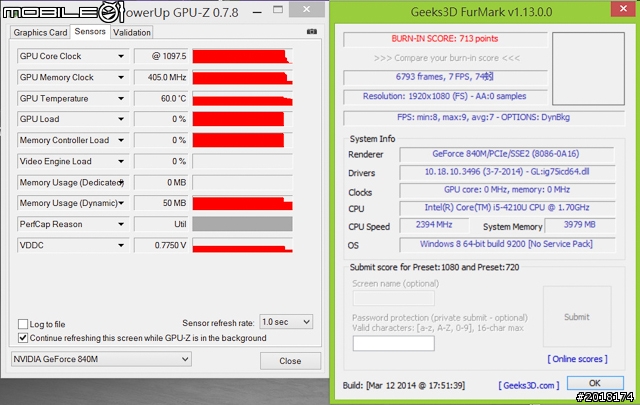This screenshot has height=405, width=640.
Task: Switch to the Graphics Card tab
Action: (x=40, y=32)
